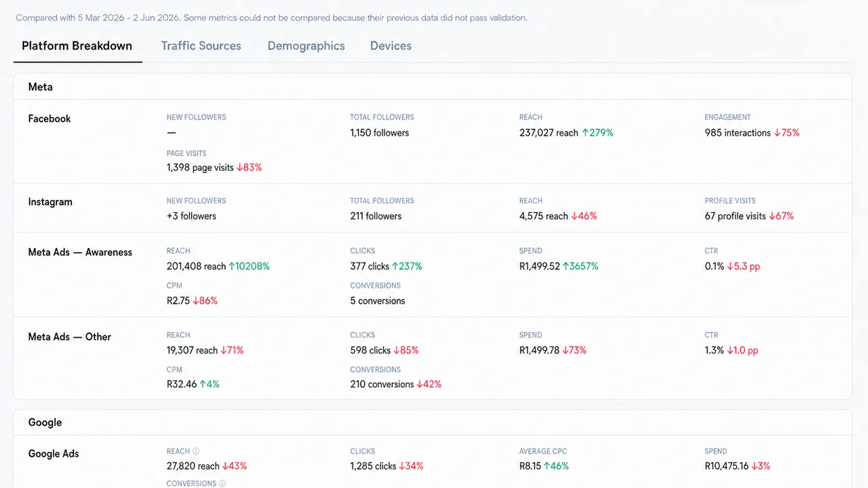Viewport: 868px width, 488px height.
Task: Select the 985 interactions engagement value
Action: click(x=738, y=133)
